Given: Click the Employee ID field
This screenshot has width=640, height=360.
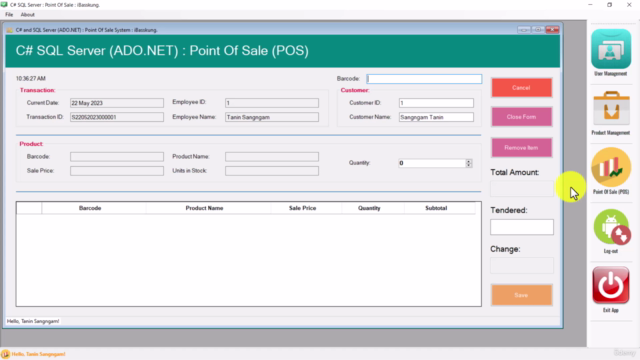Looking at the screenshot, I should point(272,103).
